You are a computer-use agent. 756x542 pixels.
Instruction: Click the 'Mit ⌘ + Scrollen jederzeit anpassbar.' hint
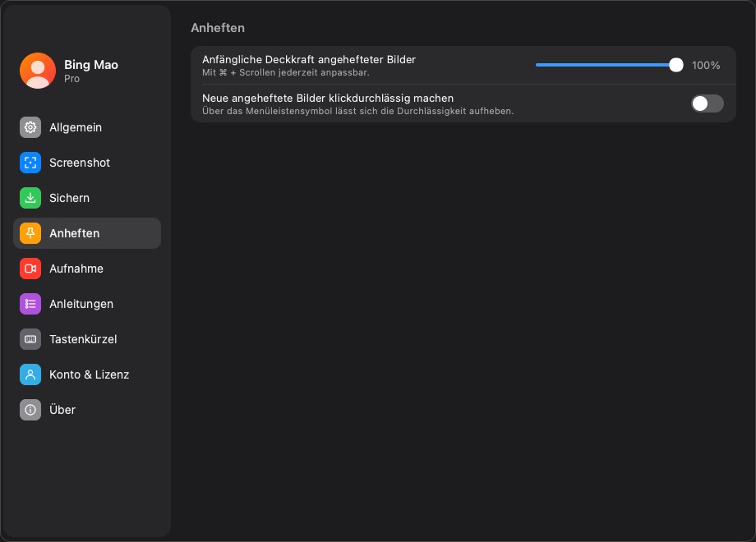coord(285,73)
